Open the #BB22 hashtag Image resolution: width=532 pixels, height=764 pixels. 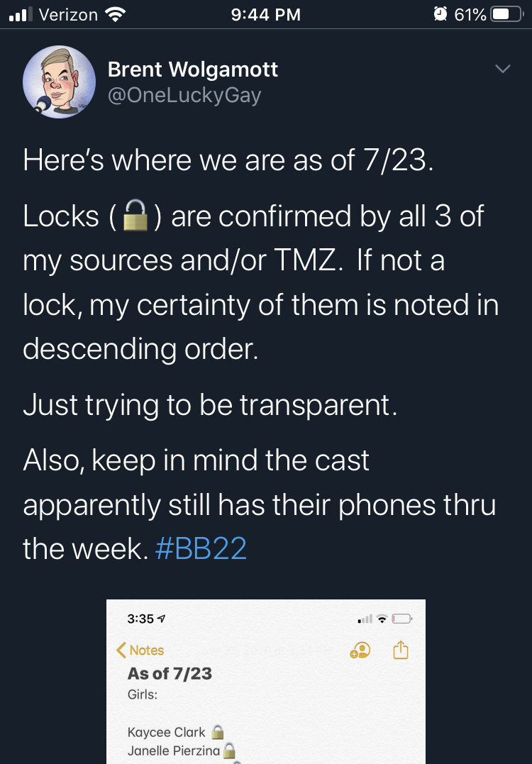pos(201,548)
